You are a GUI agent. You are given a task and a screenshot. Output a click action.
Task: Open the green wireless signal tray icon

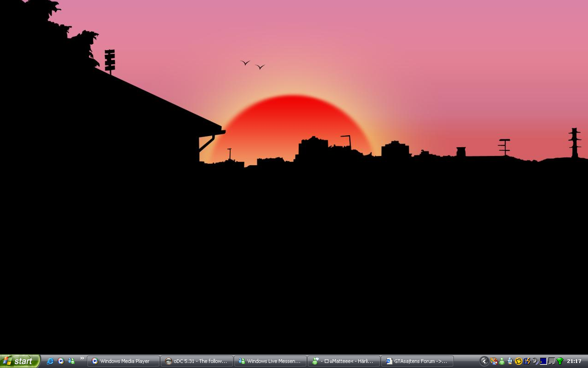tap(560, 361)
